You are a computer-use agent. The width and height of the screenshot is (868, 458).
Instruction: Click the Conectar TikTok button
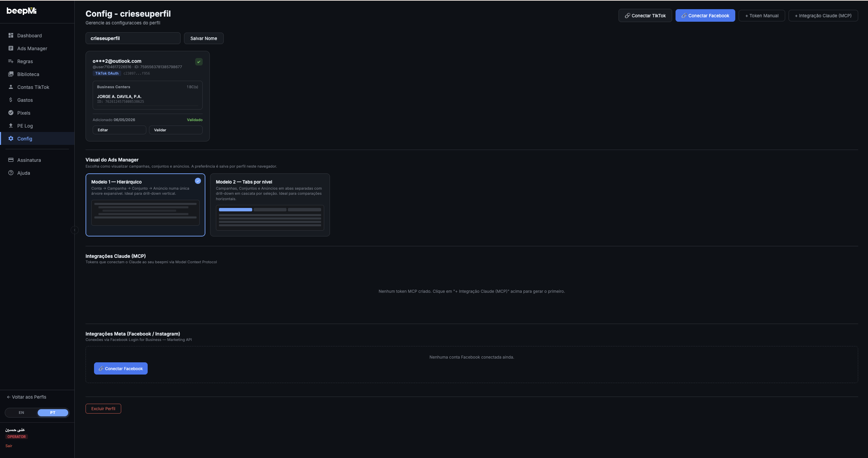[645, 16]
